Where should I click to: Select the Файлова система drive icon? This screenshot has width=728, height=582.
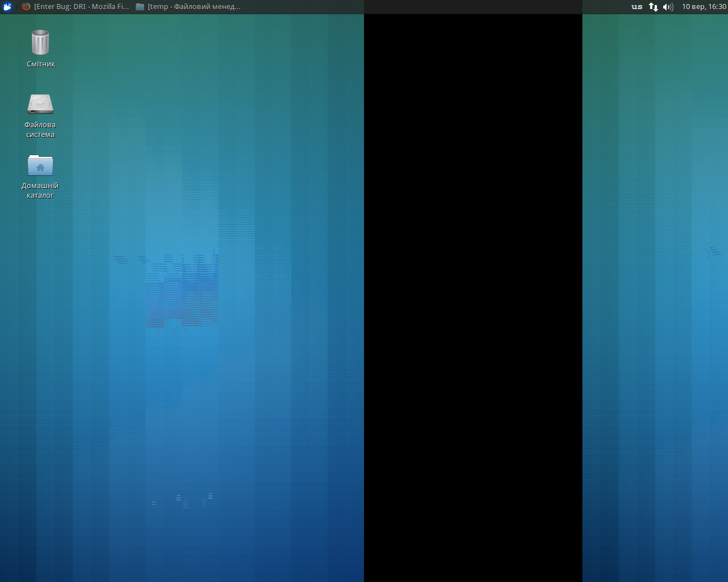tap(40, 104)
